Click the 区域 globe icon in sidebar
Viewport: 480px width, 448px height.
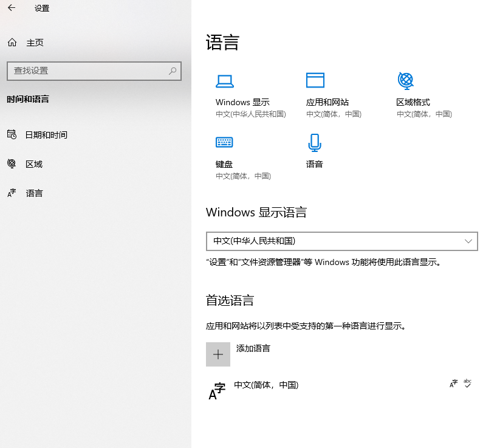pyautogui.click(x=12, y=164)
